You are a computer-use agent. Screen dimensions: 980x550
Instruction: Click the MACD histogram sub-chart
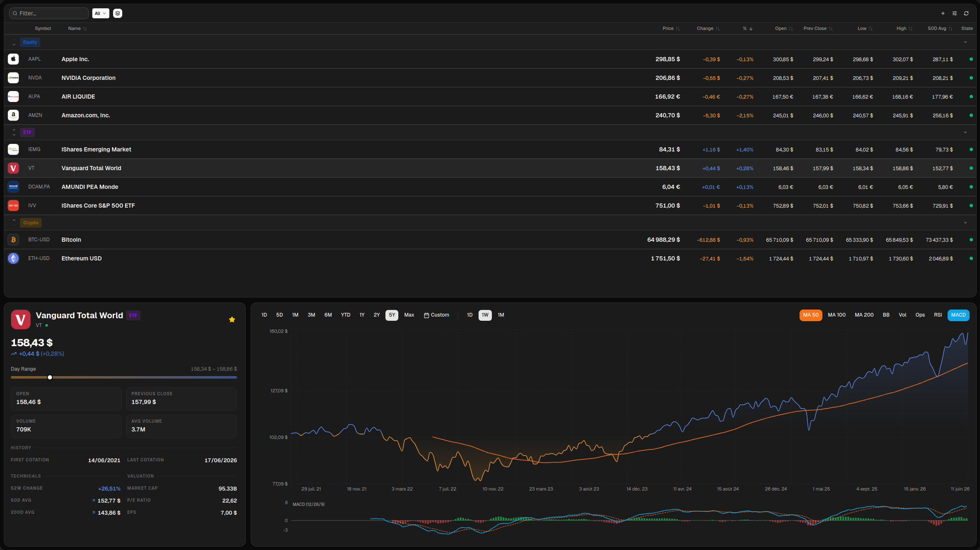(630, 518)
